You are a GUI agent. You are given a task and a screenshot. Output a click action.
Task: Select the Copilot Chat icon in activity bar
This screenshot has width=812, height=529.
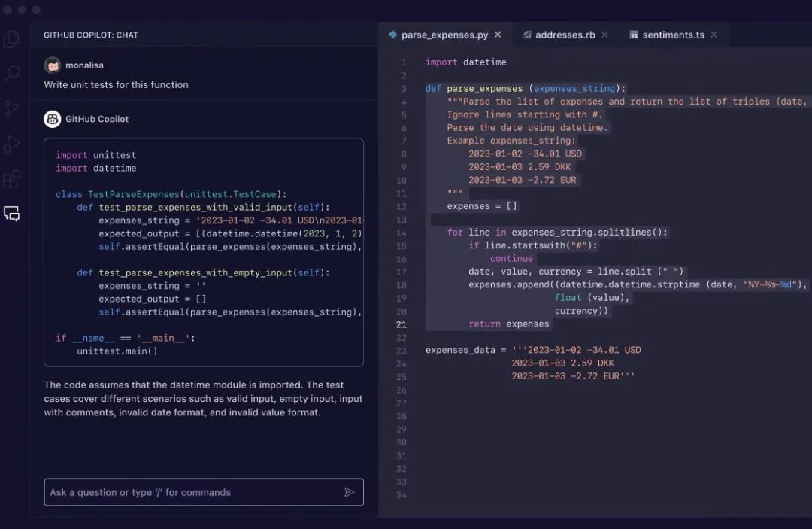[11, 214]
